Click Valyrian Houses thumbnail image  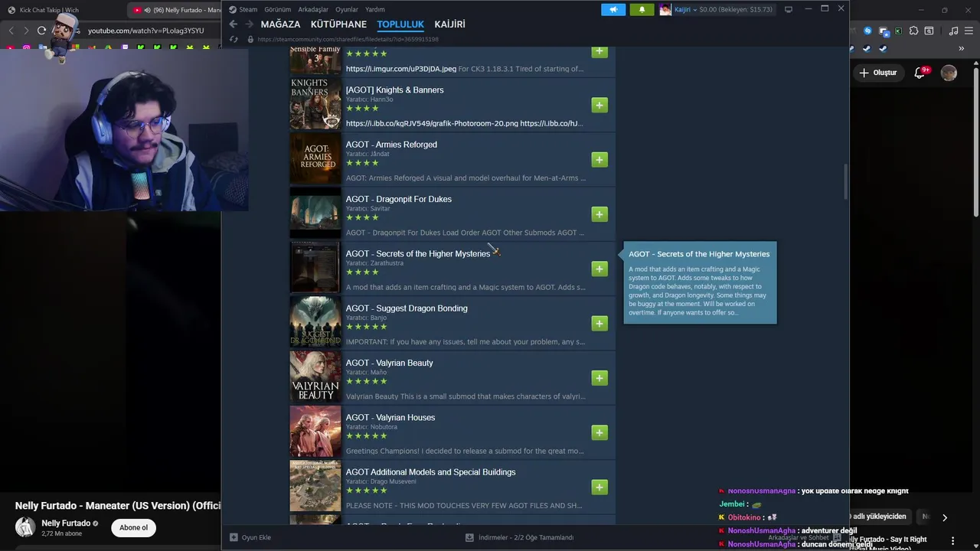coord(315,432)
